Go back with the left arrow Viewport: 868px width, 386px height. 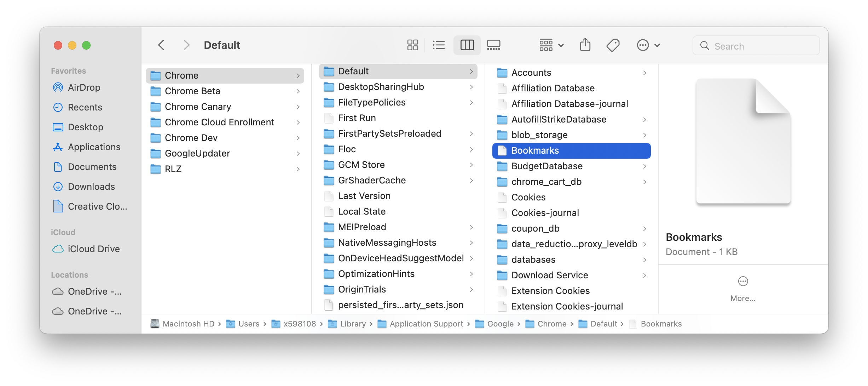click(161, 45)
